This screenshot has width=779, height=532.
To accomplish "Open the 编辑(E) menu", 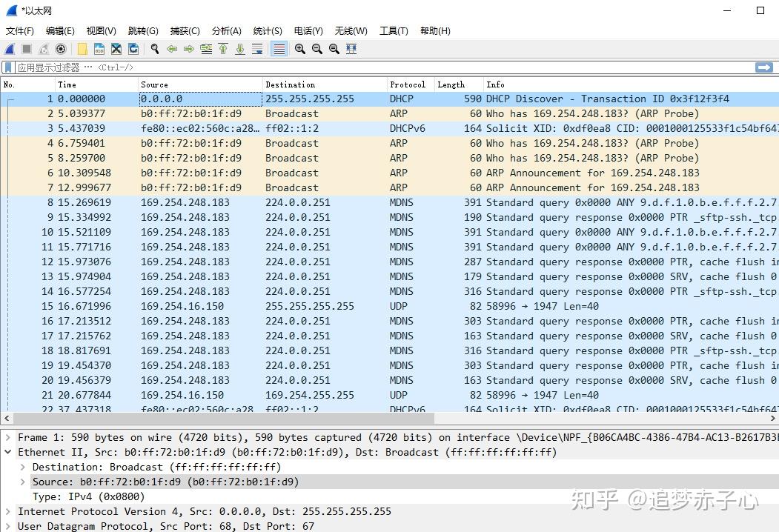I will pyautogui.click(x=60, y=31).
